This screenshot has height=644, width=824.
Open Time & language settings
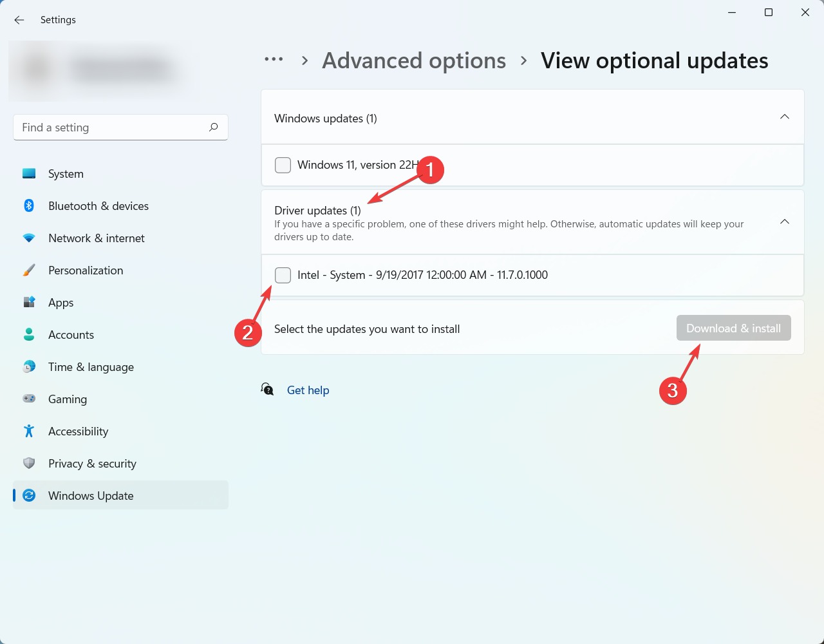click(x=121, y=367)
